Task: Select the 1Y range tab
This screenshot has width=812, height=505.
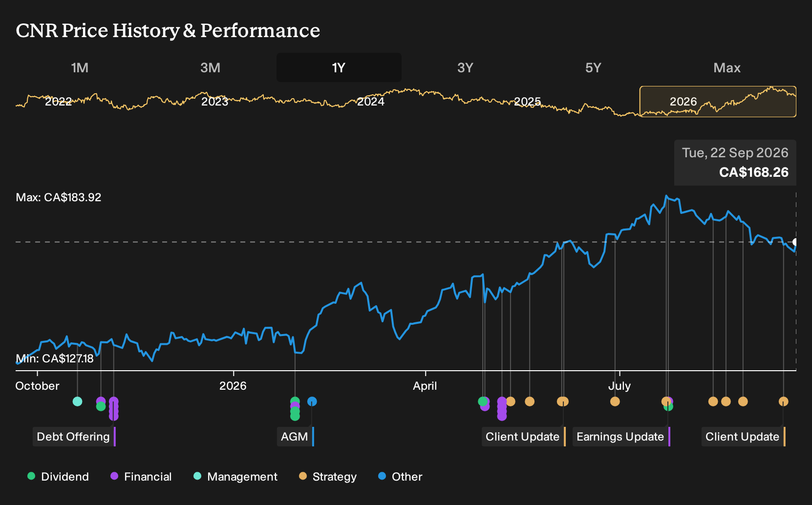Action: click(339, 67)
